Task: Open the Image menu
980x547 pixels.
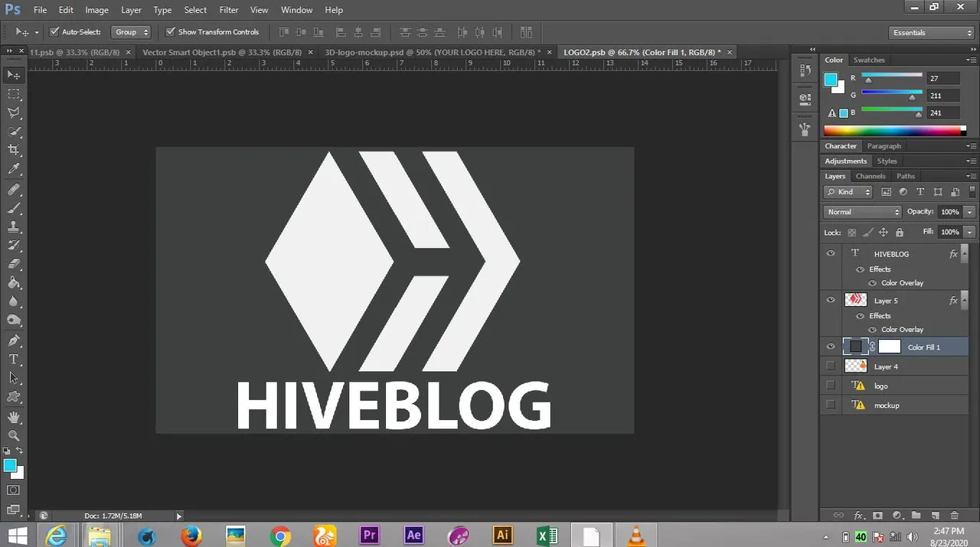Action: click(x=96, y=10)
